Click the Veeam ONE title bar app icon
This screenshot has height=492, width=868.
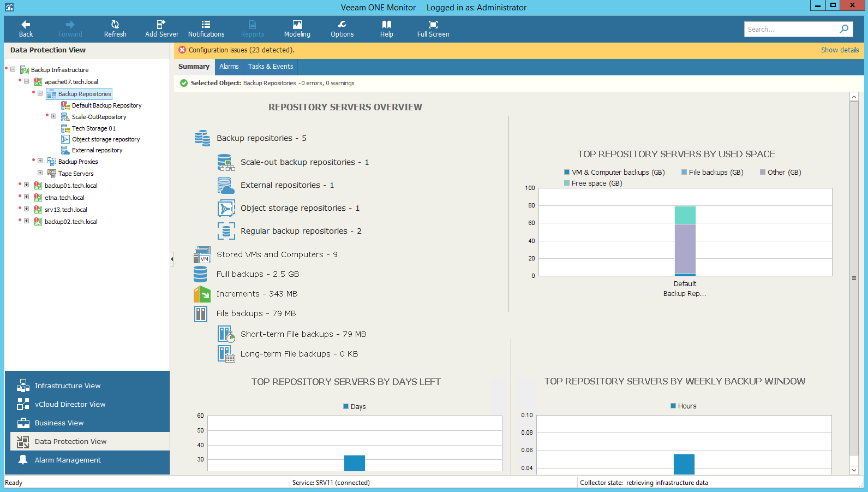9,7
